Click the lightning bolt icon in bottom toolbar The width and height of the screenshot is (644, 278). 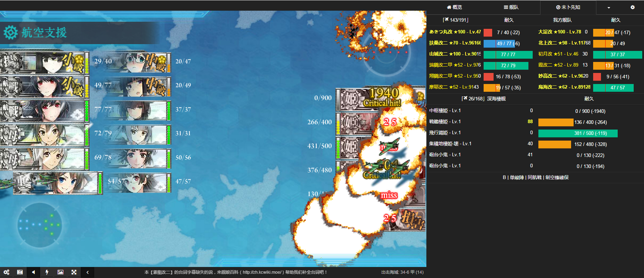(47, 272)
